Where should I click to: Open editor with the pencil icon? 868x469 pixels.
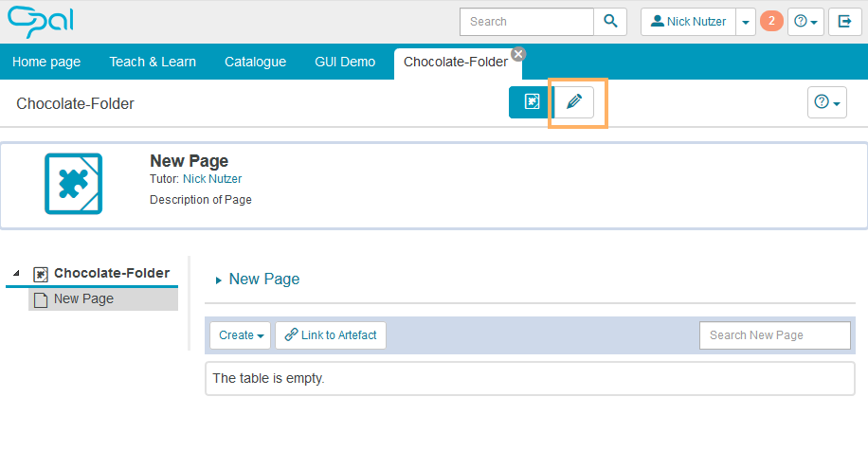tap(573, 102)
